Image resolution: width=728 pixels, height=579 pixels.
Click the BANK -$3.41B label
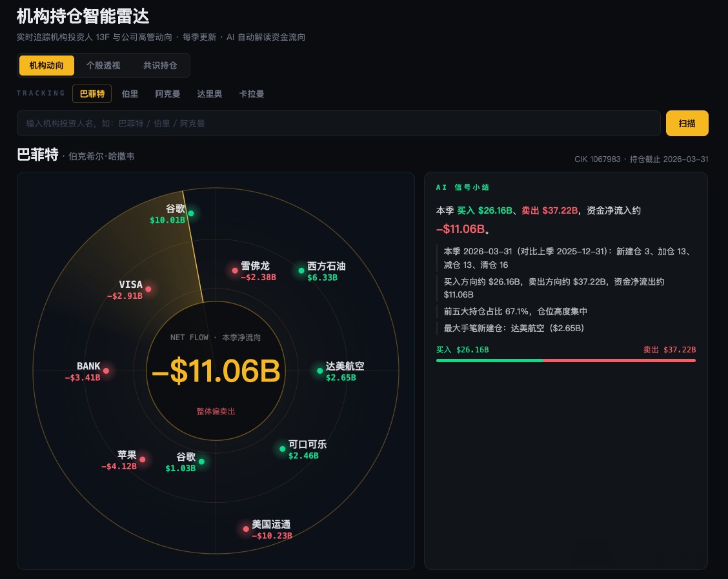click(83, 371)
